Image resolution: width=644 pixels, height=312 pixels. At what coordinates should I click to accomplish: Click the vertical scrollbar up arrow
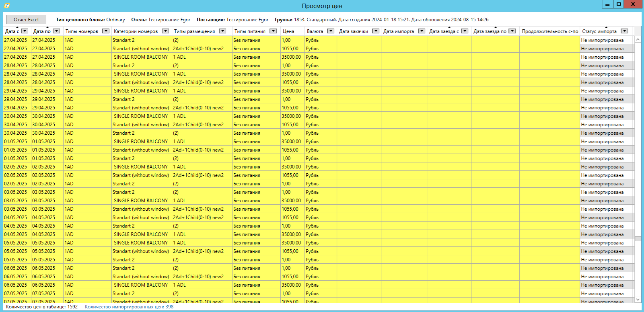pos(638,39)
